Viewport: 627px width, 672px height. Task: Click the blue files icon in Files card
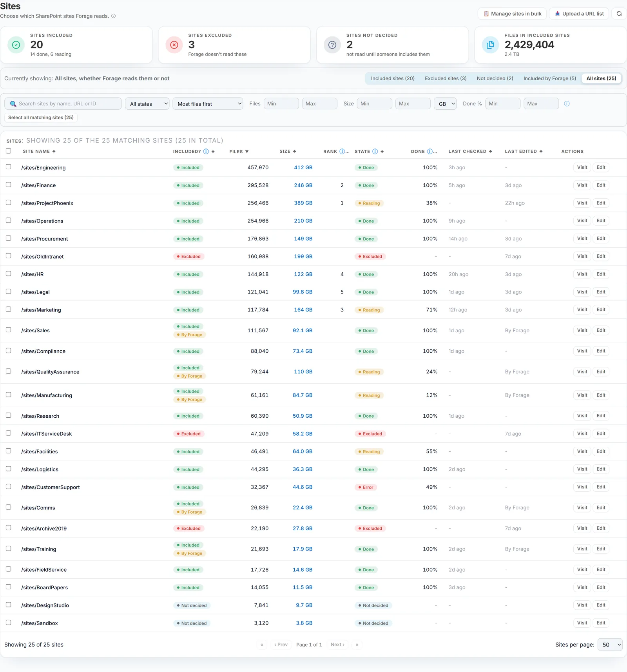coord(490,45)
